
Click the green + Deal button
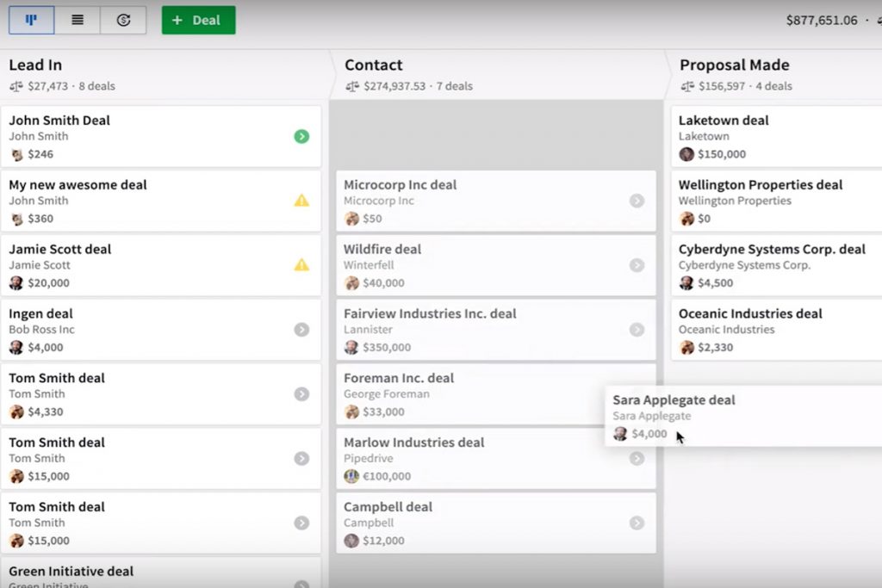click(x=198, y=20)
